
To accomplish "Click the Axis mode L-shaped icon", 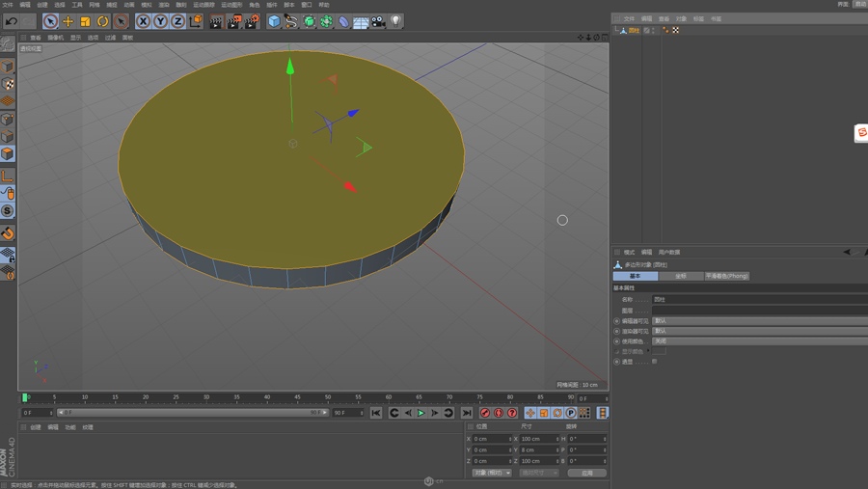I will (x=7, y=177).
